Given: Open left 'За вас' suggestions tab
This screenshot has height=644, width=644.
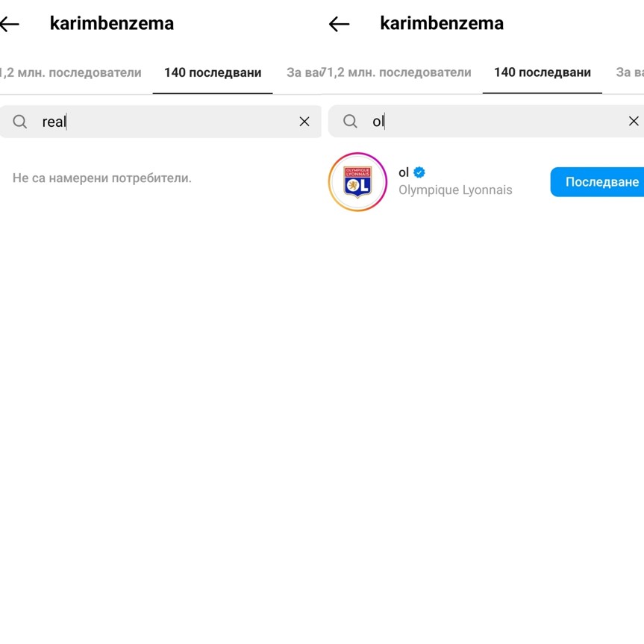Looking at the screenshot, I should click(x=303, y=72).
